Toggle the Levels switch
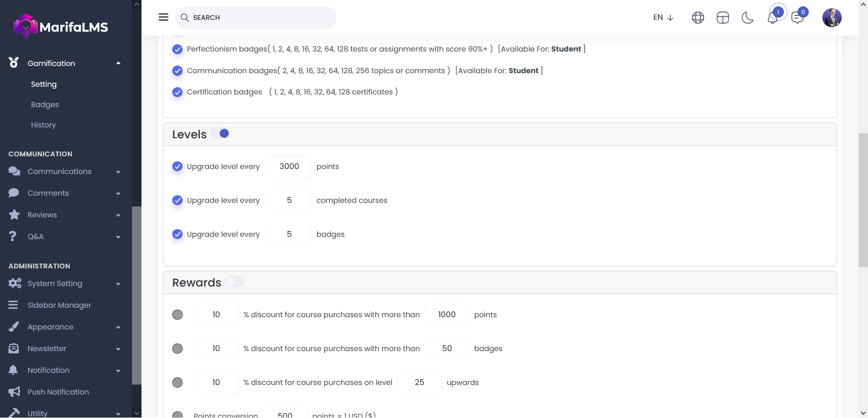868x418 pixels. point(220,134)
